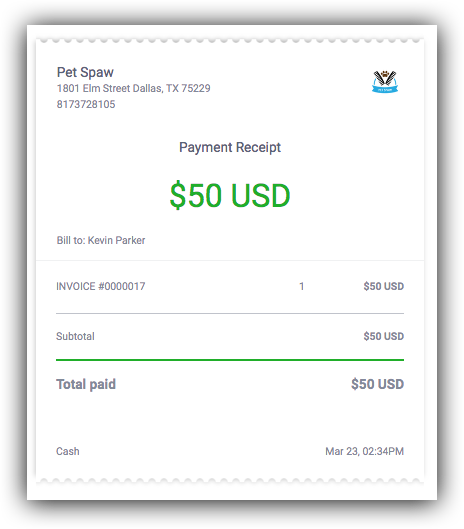This screenshot has width=464, height=529.
Task: Click the phone number 8173728105
Action: pos(86,104)
